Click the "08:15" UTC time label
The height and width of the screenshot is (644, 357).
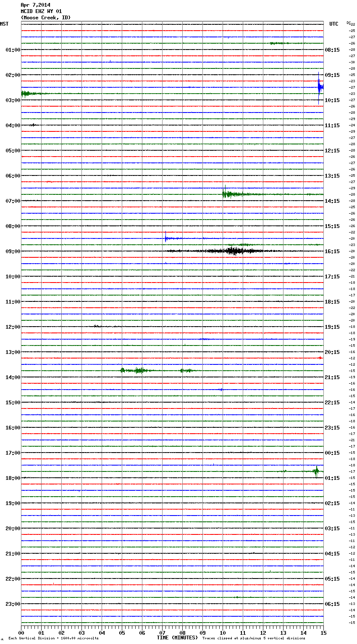(332, 50)
